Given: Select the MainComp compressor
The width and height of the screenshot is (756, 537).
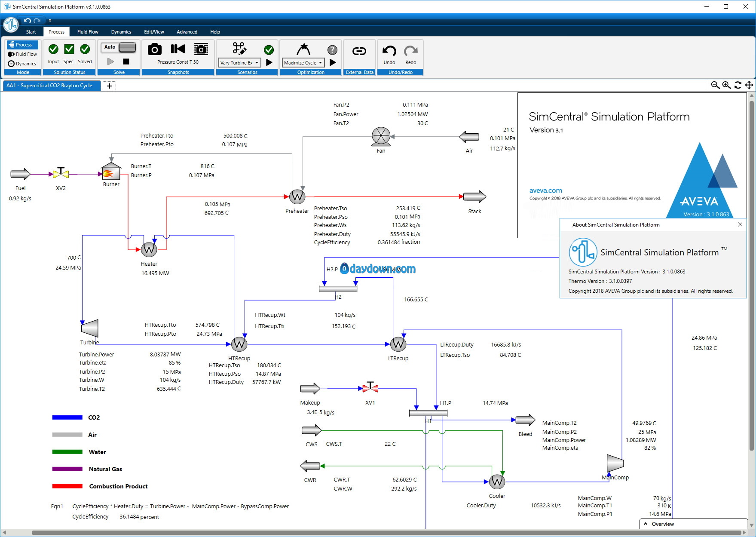Looking at the screenshot, I should point(615,463).
